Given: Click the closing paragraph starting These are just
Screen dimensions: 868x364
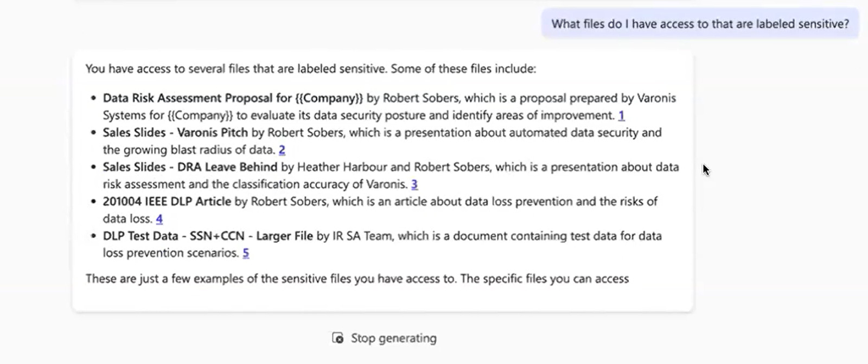Looking at the screenshot, I should [x=357, y=279].
